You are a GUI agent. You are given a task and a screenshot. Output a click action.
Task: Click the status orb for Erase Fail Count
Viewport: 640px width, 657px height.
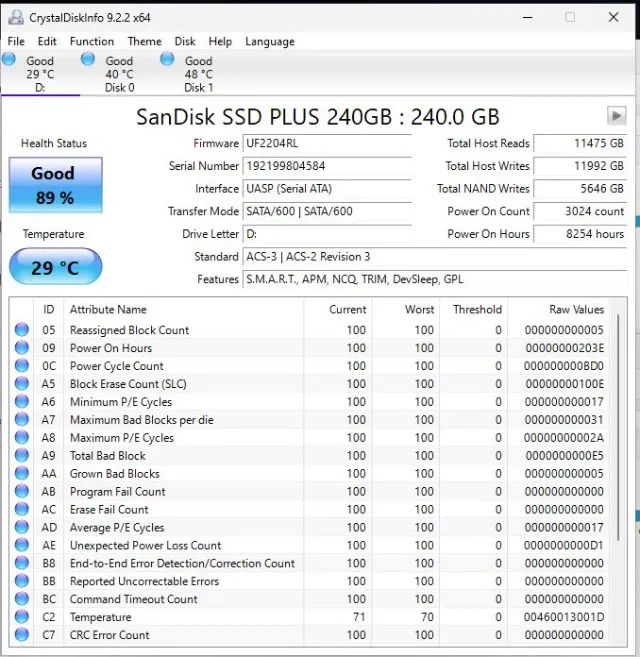coord(22,509)
